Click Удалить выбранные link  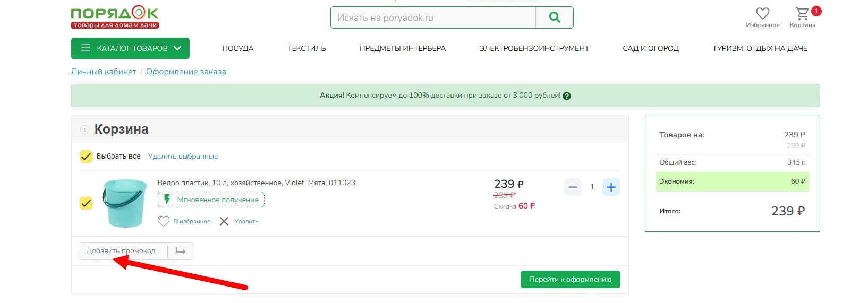pos(183,157)
